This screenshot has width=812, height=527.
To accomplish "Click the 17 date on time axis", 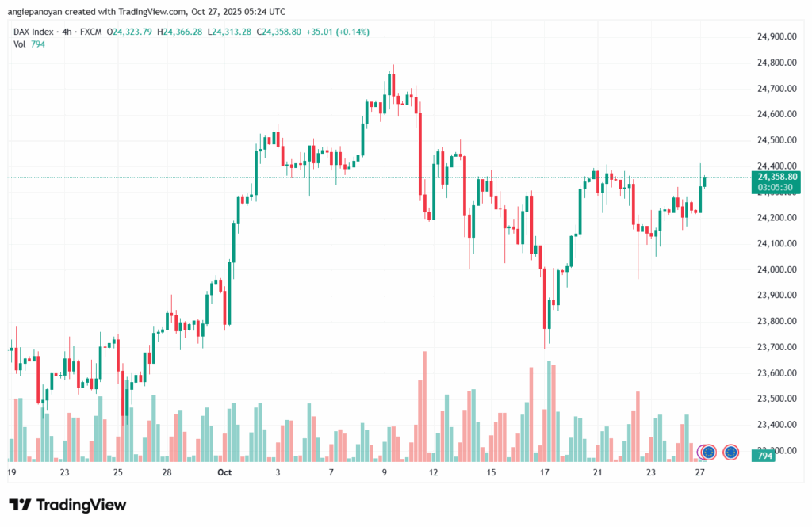I will point(545,472).
